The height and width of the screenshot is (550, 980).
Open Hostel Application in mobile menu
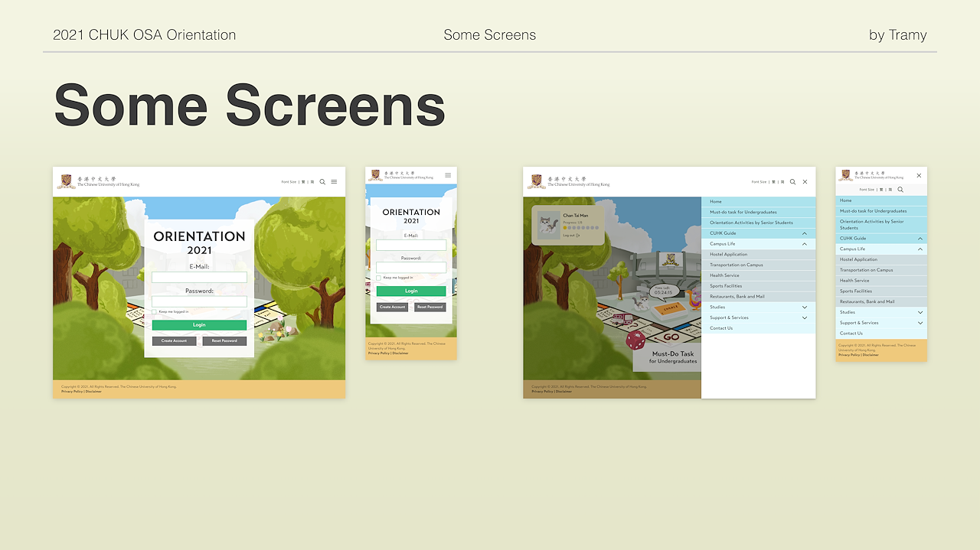(x=881, y=259)
